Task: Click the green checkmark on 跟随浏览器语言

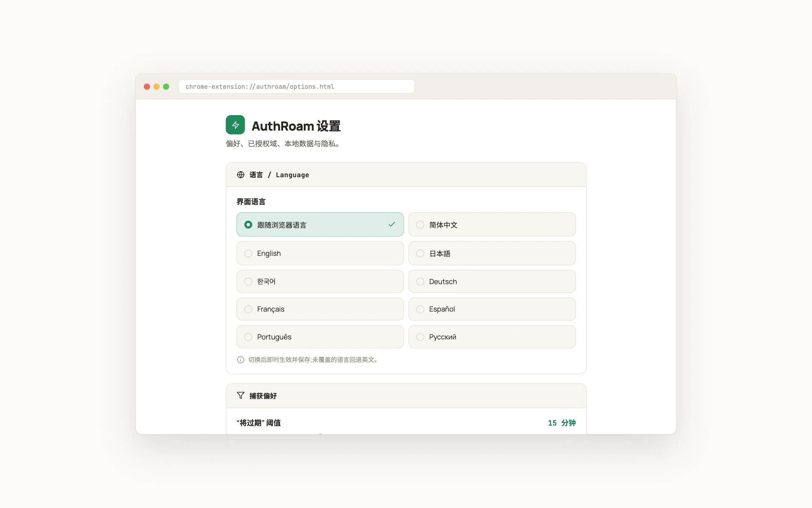Action: [x=392, y=225]
